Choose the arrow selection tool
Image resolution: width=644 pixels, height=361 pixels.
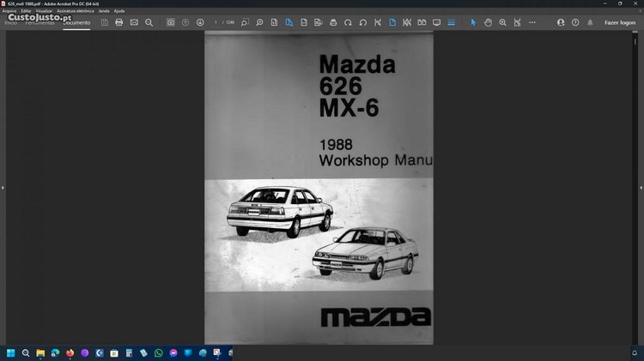pyautogui.click(x=473, y=22)
